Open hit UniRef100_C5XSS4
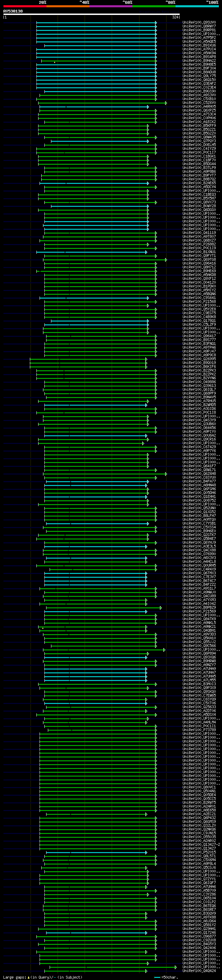222x980 pixels. pyautogui.click(x=199, y=527)
